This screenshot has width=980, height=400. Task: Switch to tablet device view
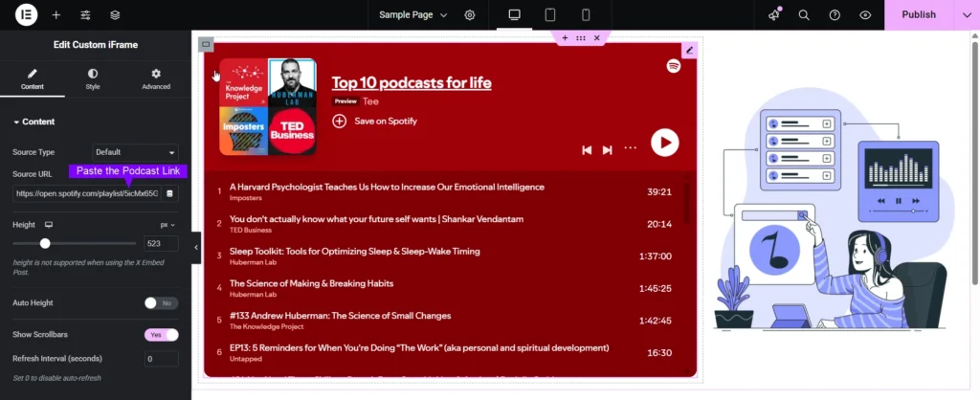click(x=550, y=15)
